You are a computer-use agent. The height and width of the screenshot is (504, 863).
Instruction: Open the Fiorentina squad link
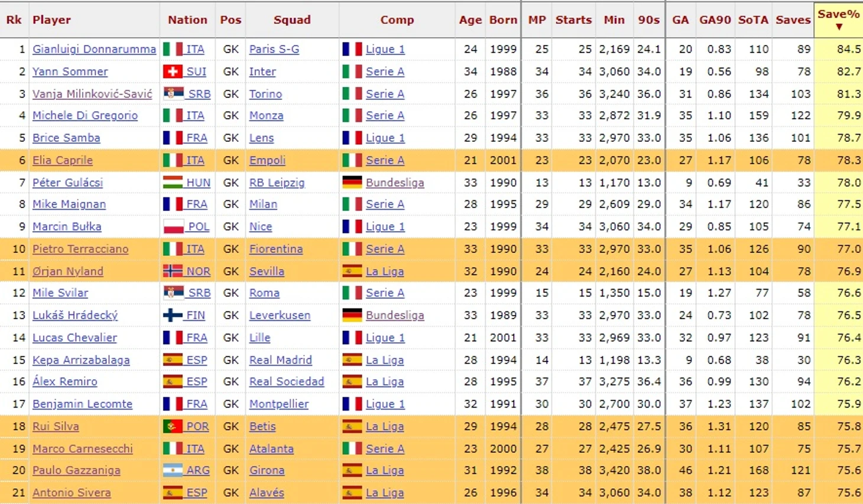(x=276, y=249)
